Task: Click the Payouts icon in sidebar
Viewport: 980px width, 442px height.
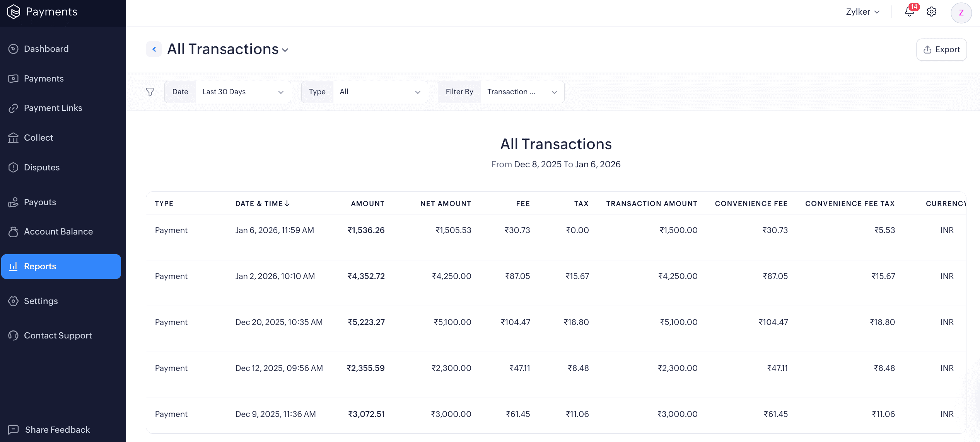Action: [x=14, y=202]
